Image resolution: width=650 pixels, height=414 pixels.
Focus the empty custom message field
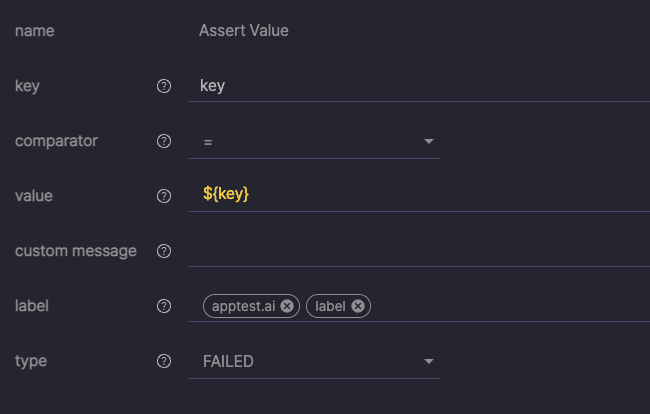(x=419, y=251)
